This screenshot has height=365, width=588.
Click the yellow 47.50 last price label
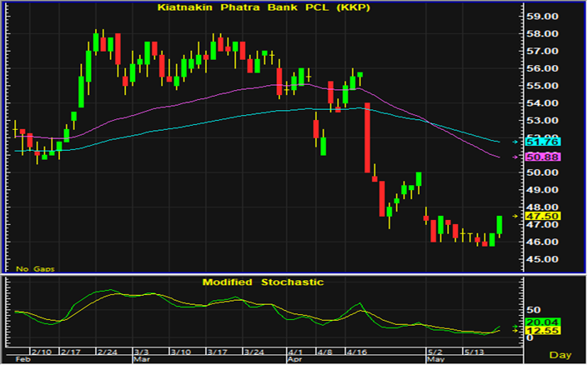coord(543,216)
